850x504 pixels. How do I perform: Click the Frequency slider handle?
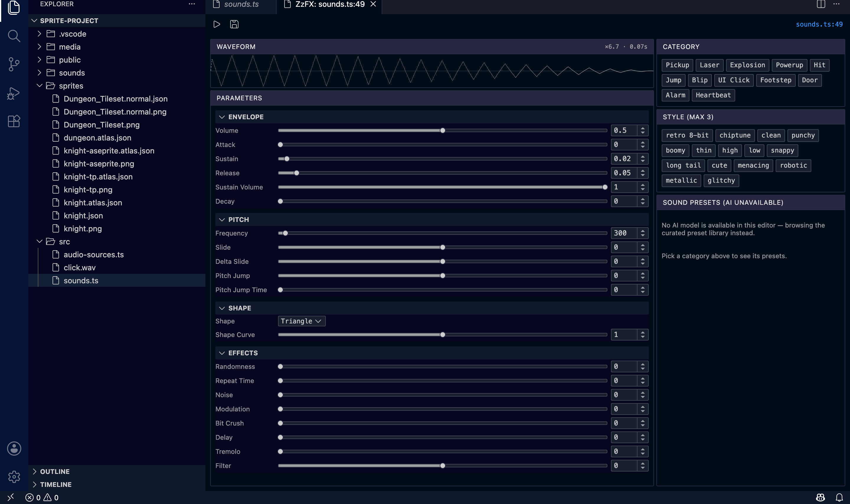(285, 233)
